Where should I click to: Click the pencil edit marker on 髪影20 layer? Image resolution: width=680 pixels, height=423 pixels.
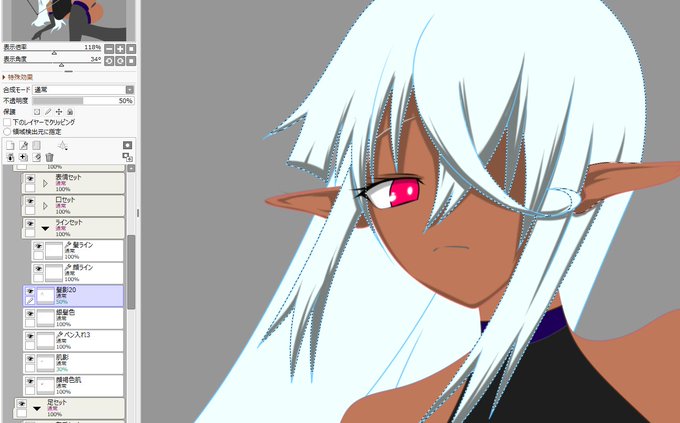(30, 301)
